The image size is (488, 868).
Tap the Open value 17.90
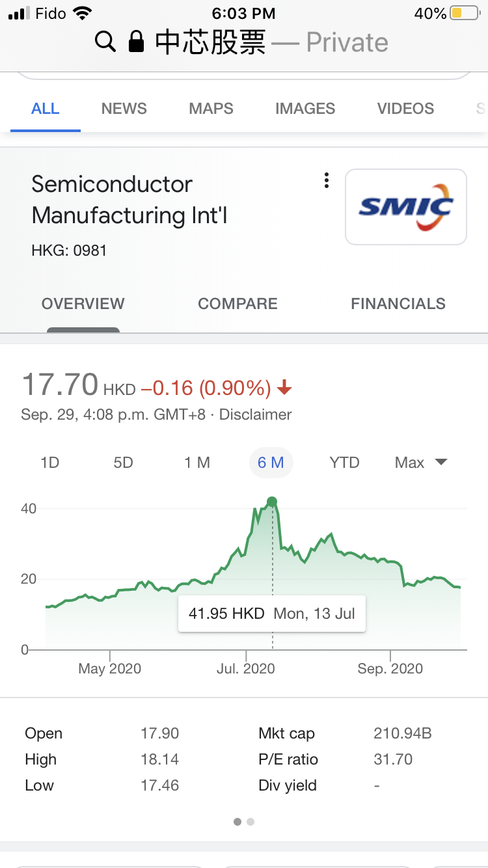click(160, 733)
